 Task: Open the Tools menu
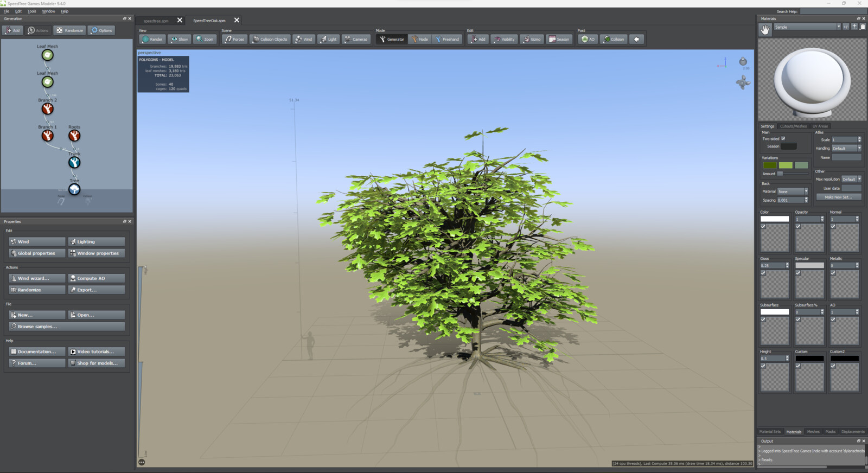pos(32,11)
